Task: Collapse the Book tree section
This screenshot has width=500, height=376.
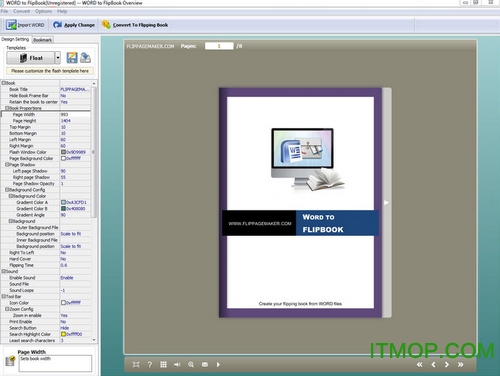Action: [3, 83]
